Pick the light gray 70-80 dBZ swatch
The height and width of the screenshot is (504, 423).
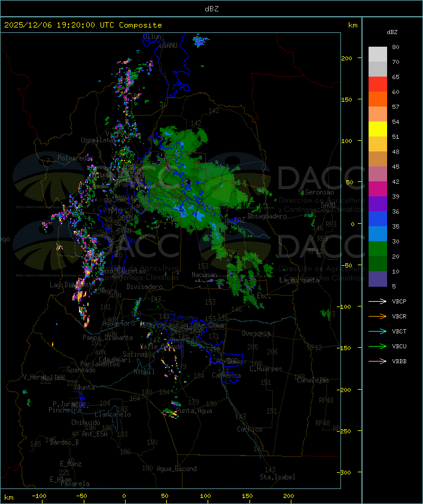point(378,54)
